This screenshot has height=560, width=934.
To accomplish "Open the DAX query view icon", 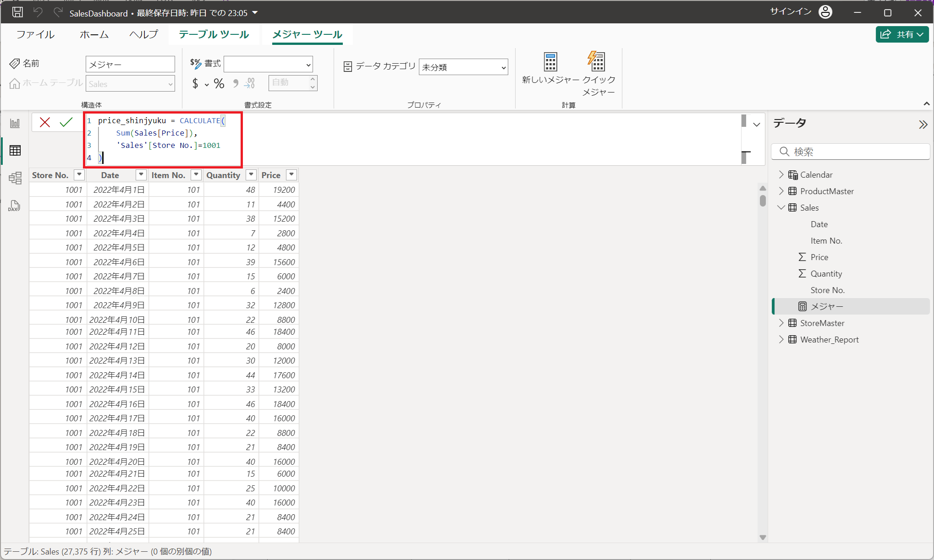I will (x=14, y=206).
